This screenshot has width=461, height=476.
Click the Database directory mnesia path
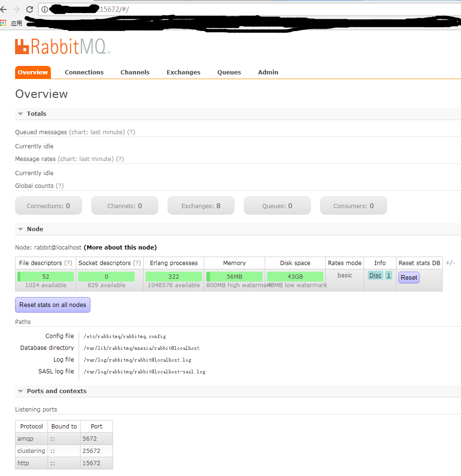coord(142,348)
